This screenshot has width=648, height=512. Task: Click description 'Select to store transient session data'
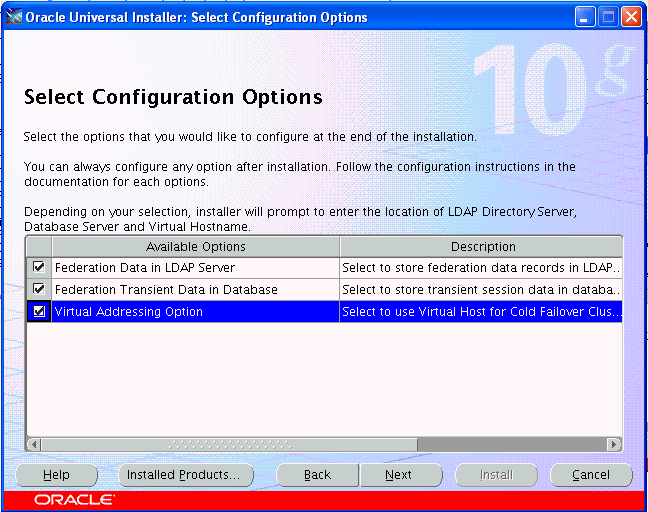481,290
